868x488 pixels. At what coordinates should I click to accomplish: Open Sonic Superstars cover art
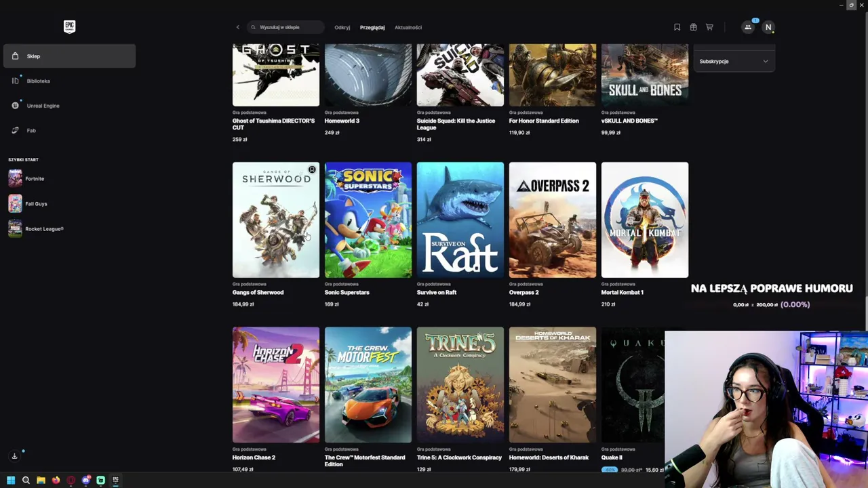click(x=368, y=220)
